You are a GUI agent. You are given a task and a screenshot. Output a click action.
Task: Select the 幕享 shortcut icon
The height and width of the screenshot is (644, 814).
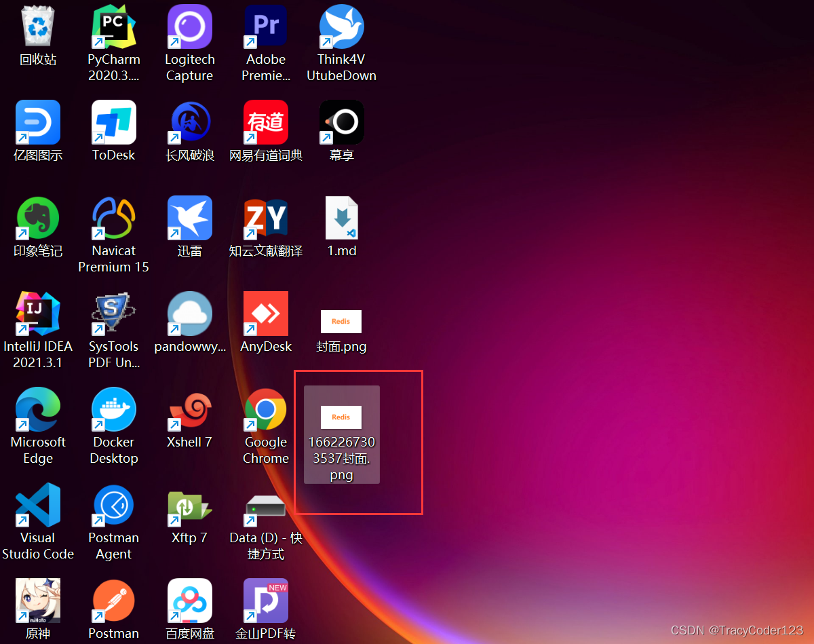[x=342, y=123]
